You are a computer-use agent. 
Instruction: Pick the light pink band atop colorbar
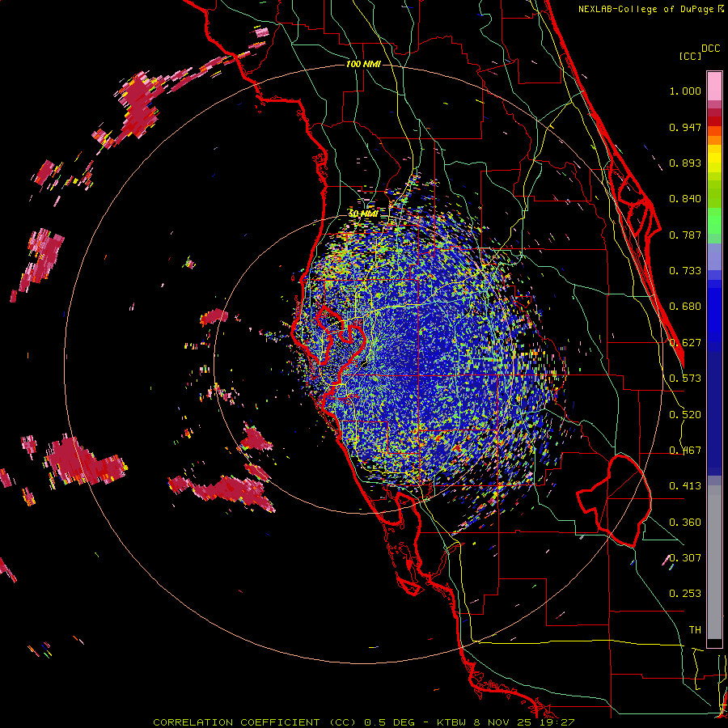[x=714, y=87]
